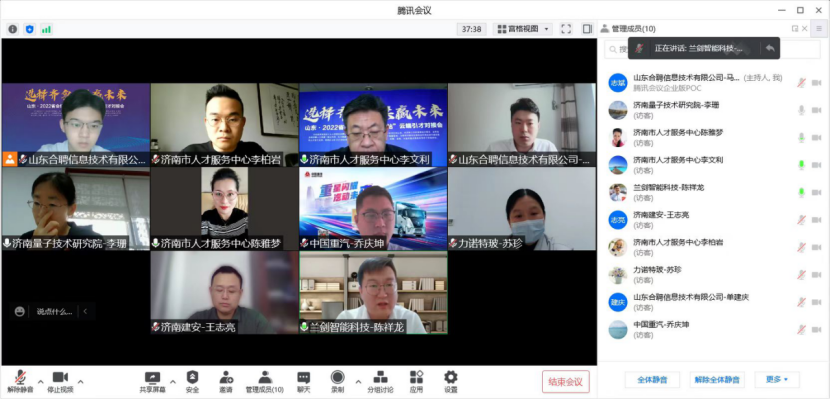Open the meeting info icon

click(x=13, y=29)
